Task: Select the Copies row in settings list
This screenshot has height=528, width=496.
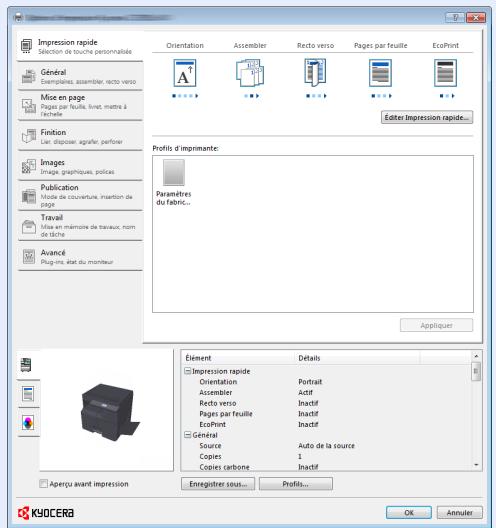Action: point(327,457)
